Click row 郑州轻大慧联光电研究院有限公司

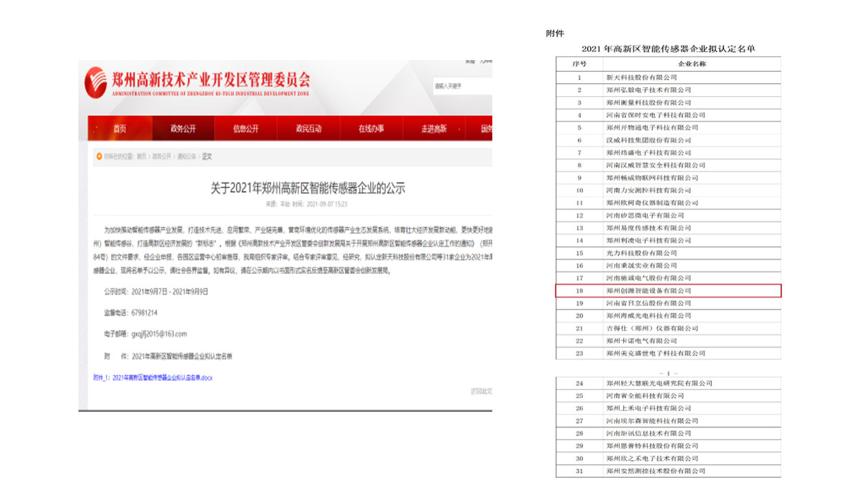pyautogui.click(x=668, y=383)
